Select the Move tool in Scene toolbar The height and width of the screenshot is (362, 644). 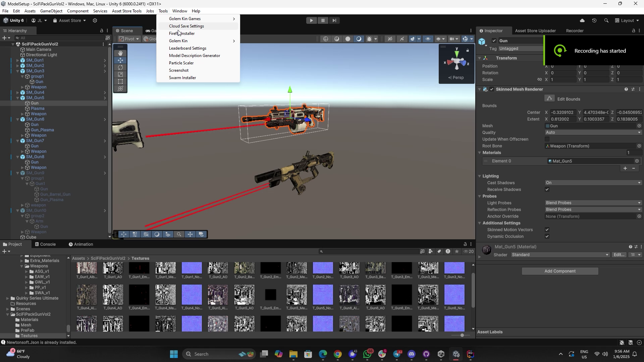pos(120,60)
